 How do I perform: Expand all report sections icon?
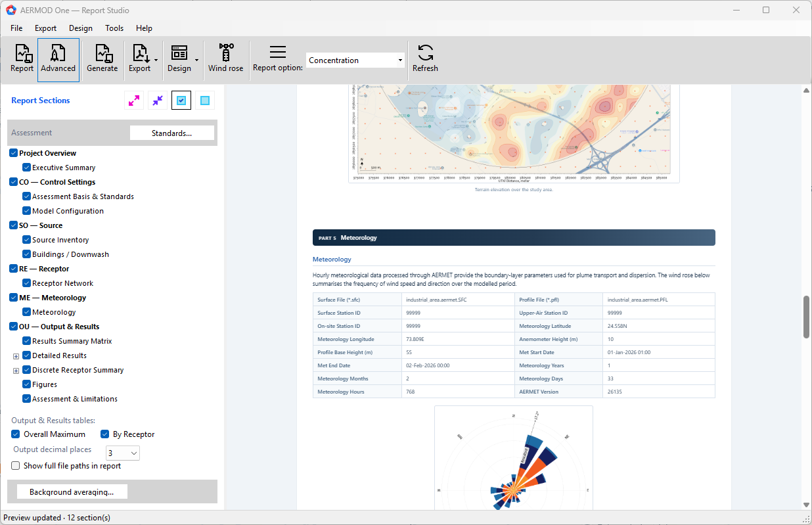tap(134, 101)
